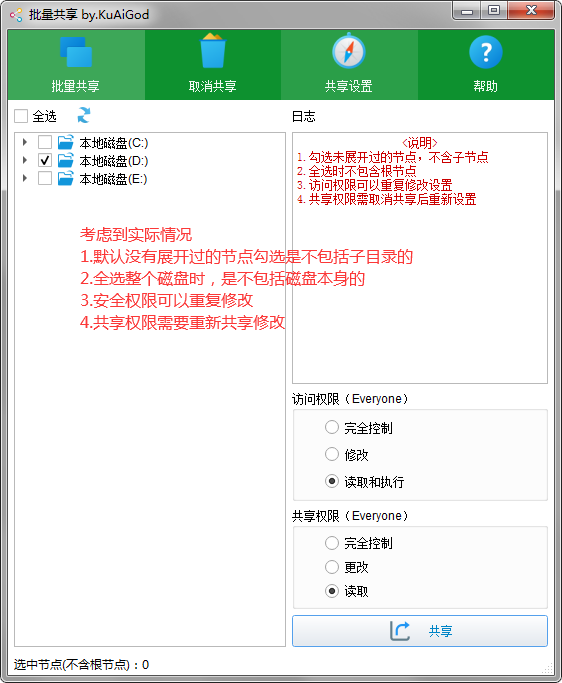The height and width of the screenshot is (683, 562).
Task: Open the 共享设置 tab
Action: (349, 65)
